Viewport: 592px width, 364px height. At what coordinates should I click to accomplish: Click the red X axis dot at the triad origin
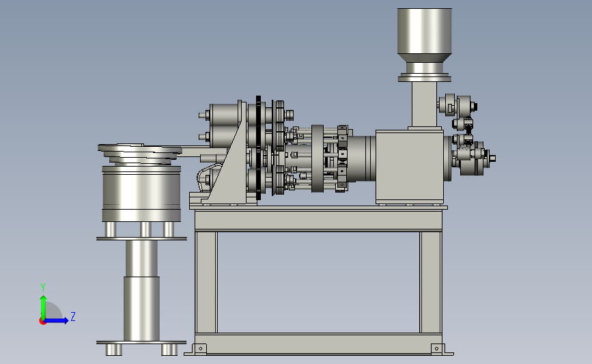coord(42,322)
